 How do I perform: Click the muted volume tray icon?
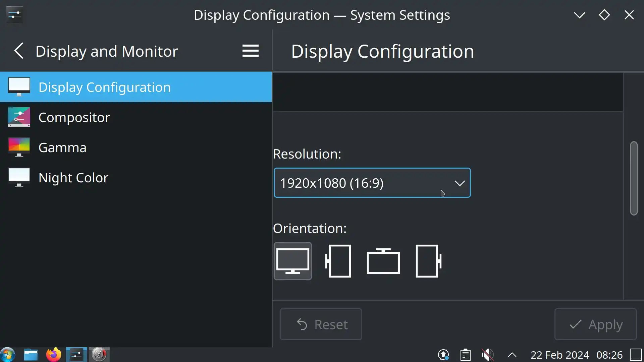(487, 355)
